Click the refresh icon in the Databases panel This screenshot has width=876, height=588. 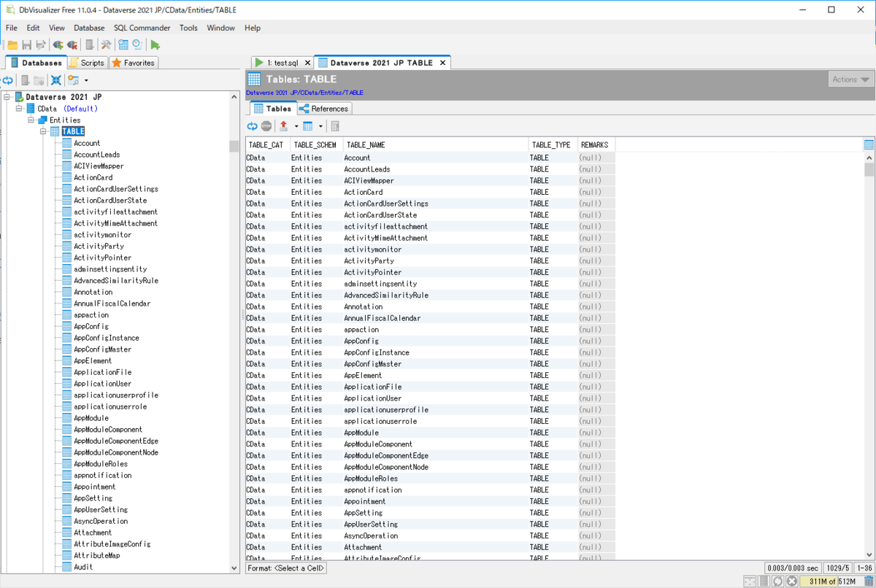pyautogui.click(x=9, y=80)
